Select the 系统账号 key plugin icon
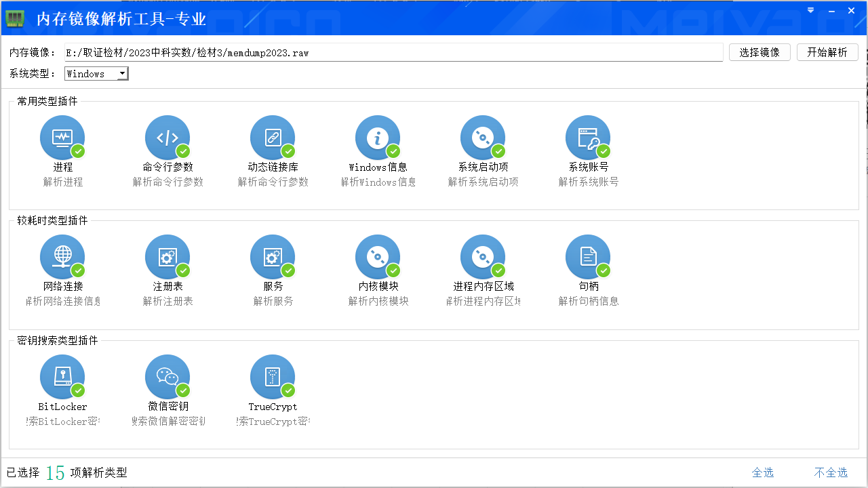This screenshot has height=488, width=868. pos(588,138)
